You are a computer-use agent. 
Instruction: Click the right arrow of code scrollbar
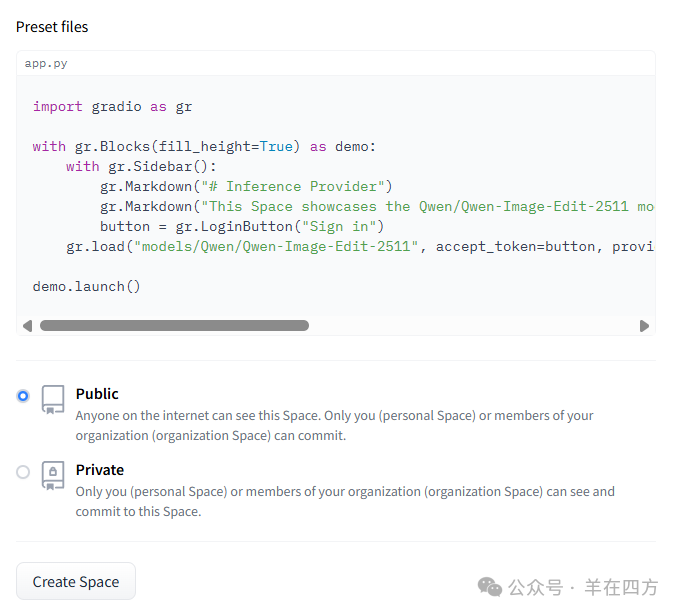[644, 326]
